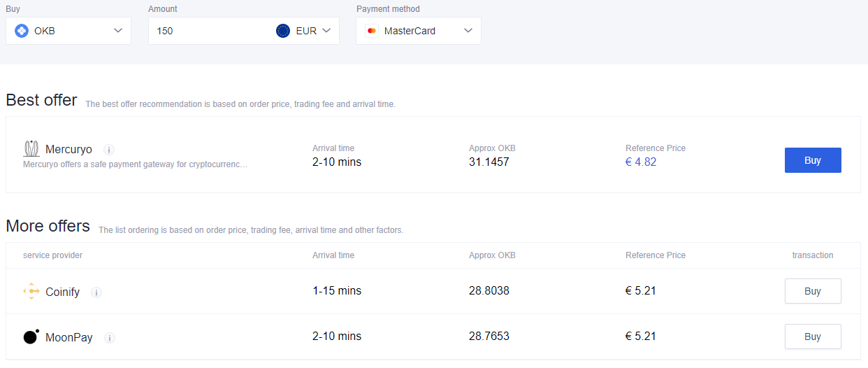Viewport: 868px width, 368px height.
Task: Click the MoonPay logo icon
Action: pos(31,337)
